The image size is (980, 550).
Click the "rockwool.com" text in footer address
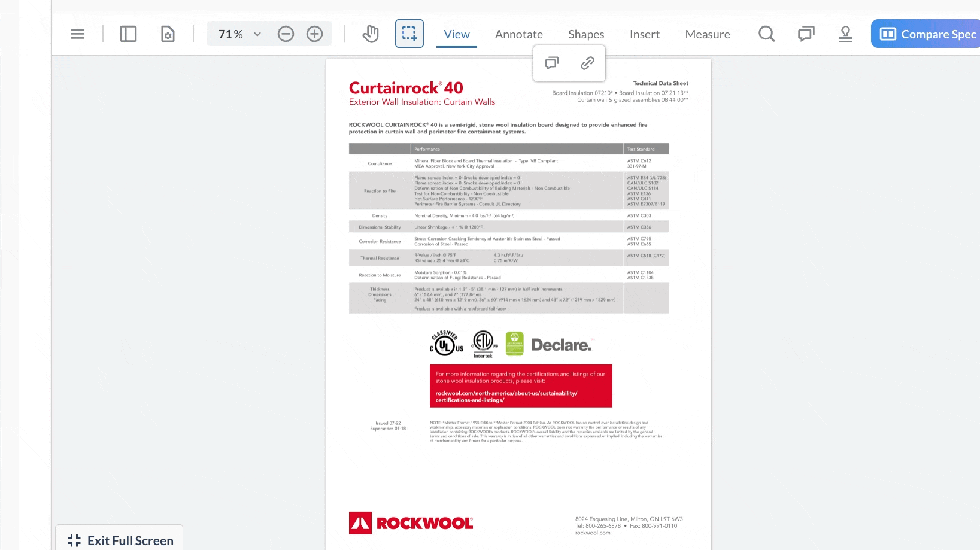click(593, 533)
